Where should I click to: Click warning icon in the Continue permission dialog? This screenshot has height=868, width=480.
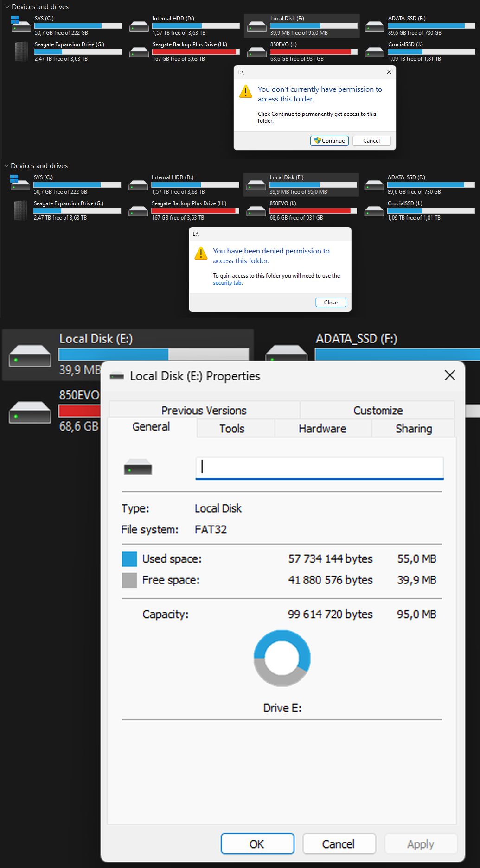coord(245,91)
